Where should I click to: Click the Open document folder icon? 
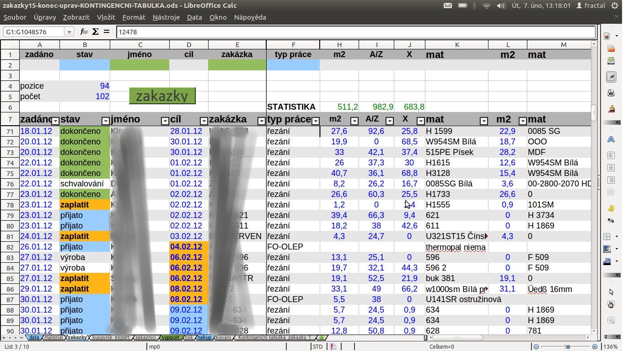611,48
